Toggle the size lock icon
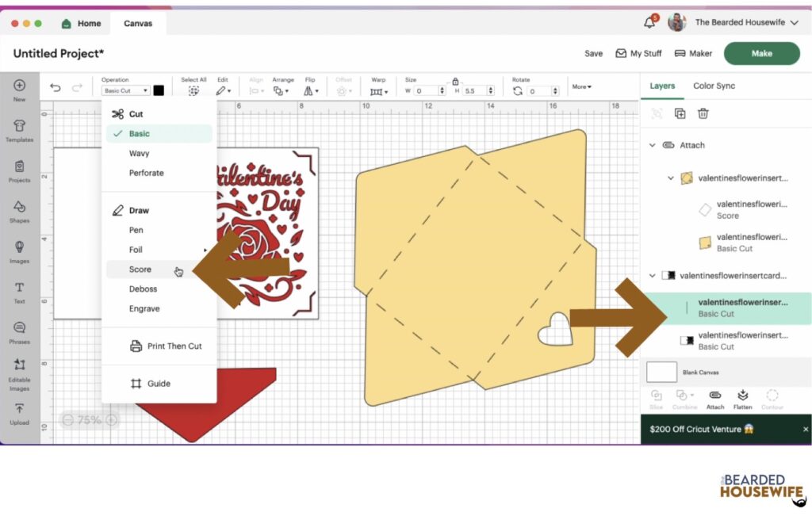812x516 pixels. point(455,81)
